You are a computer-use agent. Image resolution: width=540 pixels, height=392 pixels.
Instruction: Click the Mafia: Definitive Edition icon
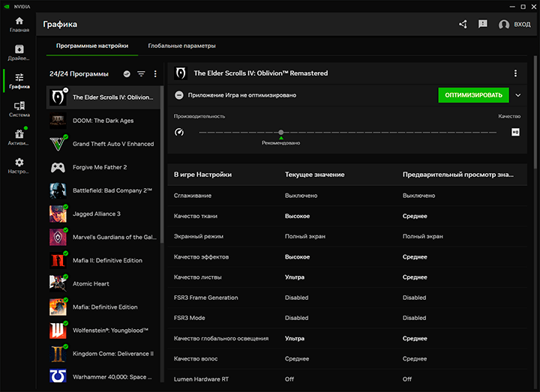[x=58, y=307]
